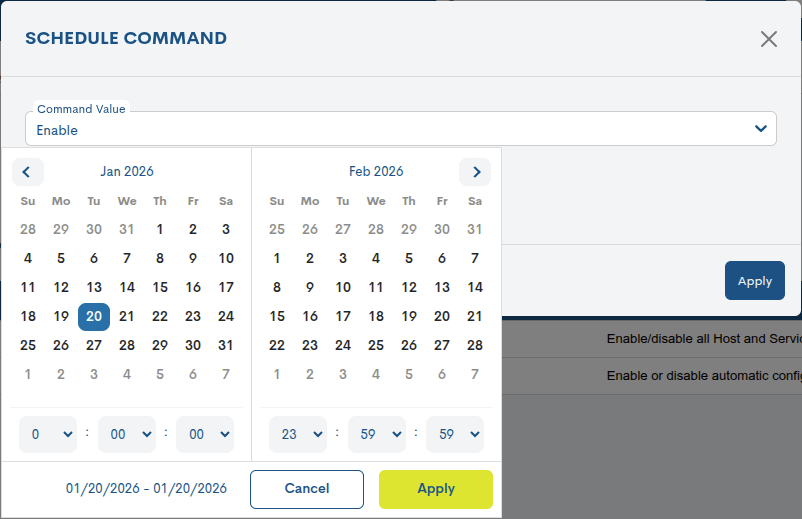Select January 20 in the calendar
The height and width of the screenshot is (519, 802).
coord(94,316)
